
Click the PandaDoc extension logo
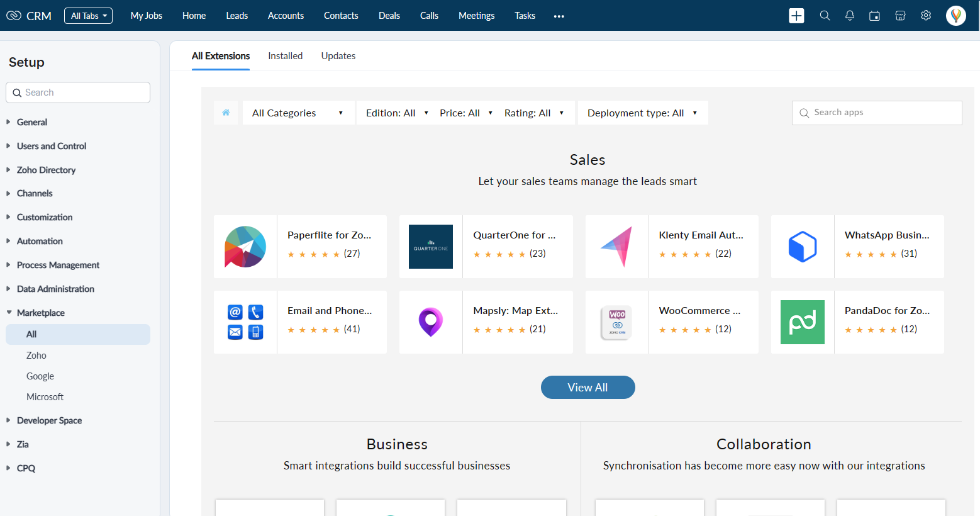803,322
